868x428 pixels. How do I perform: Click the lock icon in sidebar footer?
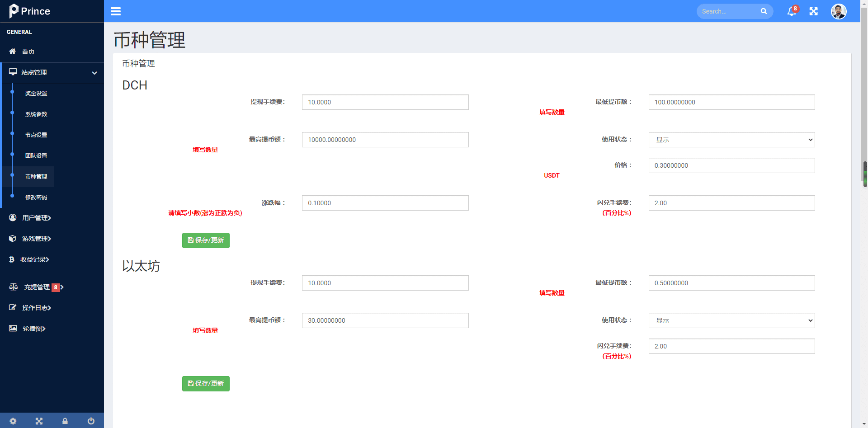coord(65,421)
